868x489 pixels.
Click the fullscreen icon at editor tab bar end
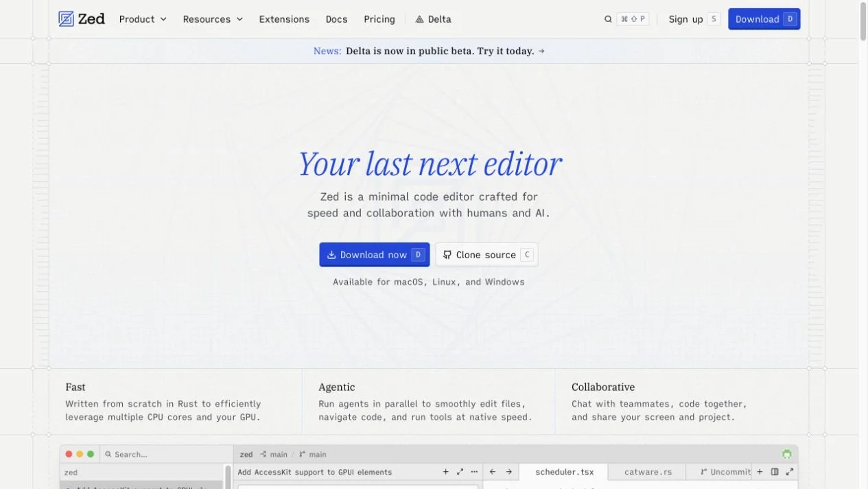(x=790, y=472)
